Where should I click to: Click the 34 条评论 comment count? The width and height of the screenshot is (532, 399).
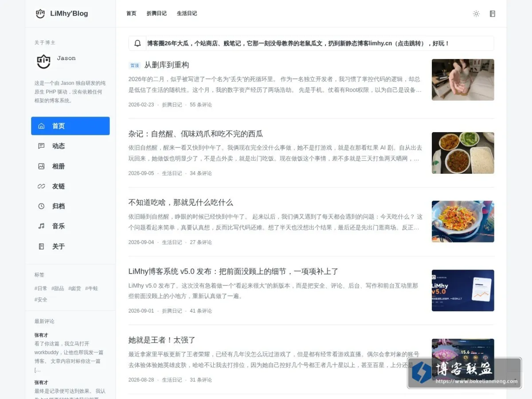click(201, 173)
